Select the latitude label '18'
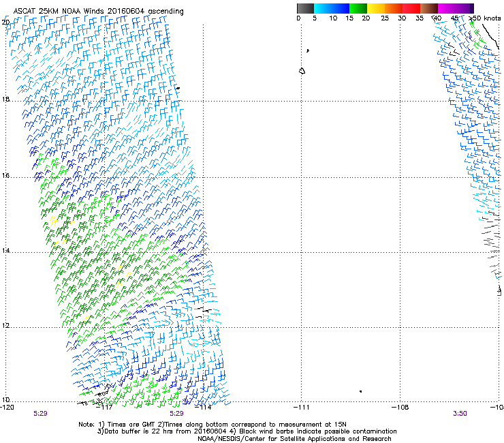 point(5,99)
